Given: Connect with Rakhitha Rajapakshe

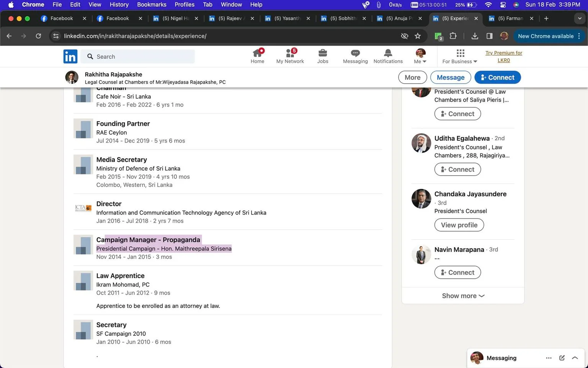Looking at the screenshot, I should click(498, 77).
